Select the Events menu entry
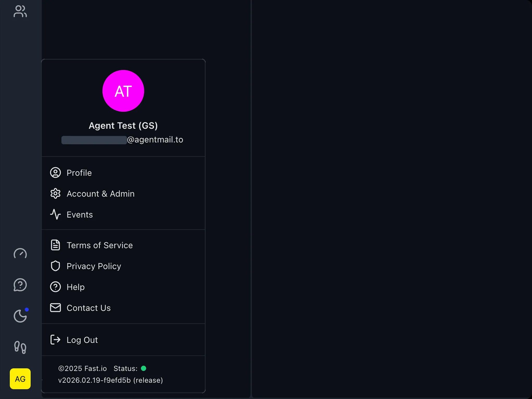This screenshot has height=399, width=532. coord(80,214)
